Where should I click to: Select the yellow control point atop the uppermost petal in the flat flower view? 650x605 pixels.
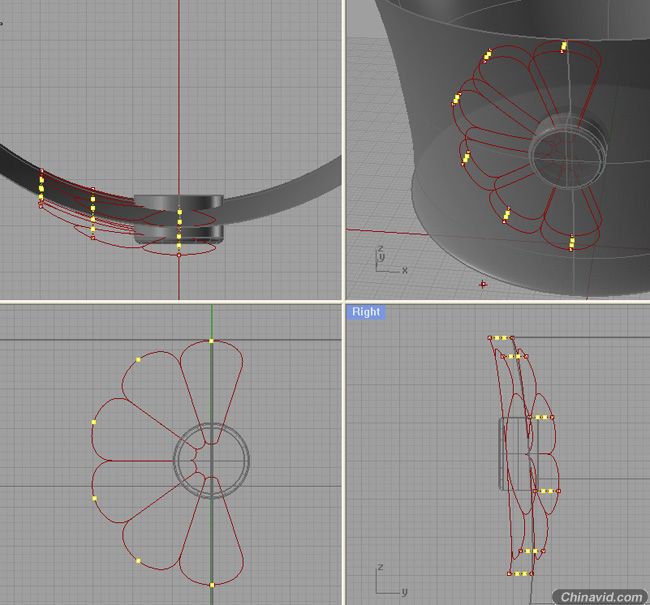point(211,341)
